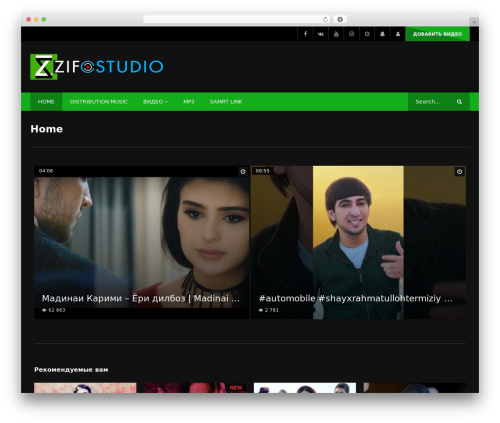
Task: Click the watch later clock icon in top bar
Action: tap(367, 34)
